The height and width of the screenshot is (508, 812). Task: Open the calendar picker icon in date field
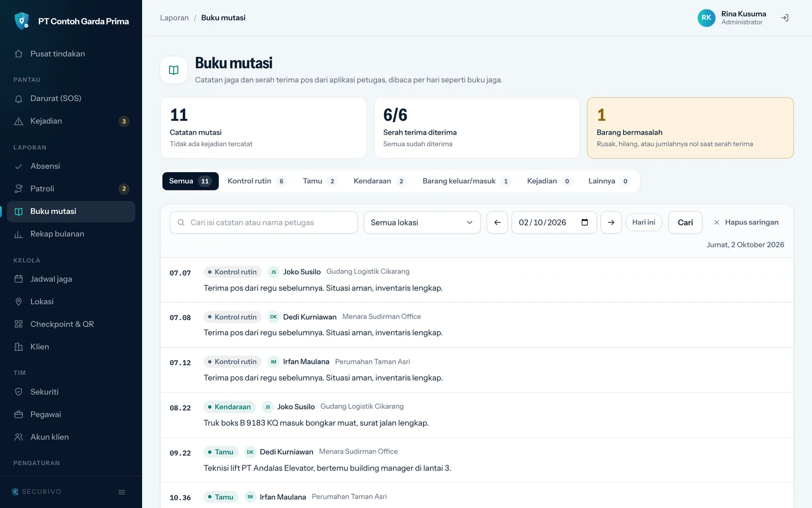pyautogui.click(x=585, y=223)
